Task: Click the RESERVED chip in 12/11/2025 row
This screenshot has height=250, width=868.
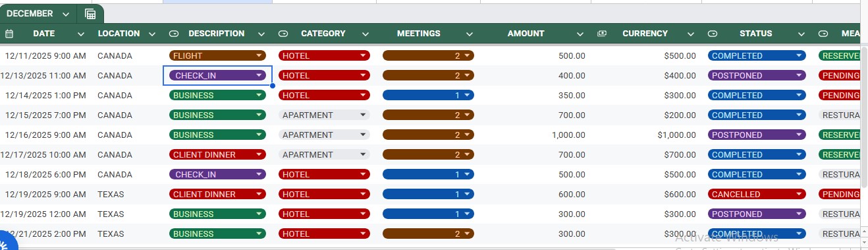Action: pos(840,56)
